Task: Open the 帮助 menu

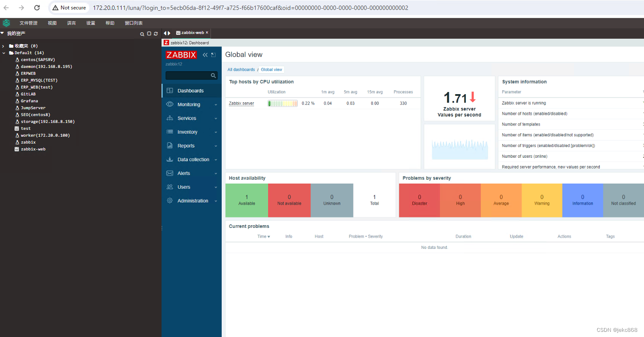Action: pos(110,23)
